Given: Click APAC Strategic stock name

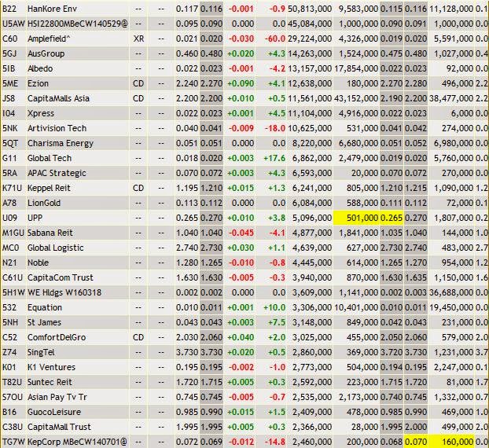Looking at the screenshot, I should tap(57, 173).
